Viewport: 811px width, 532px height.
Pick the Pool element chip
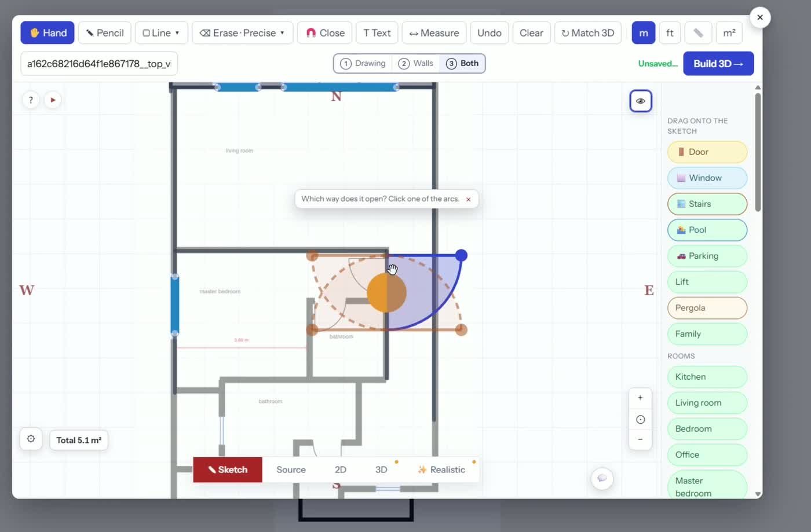tap(707, 230)
